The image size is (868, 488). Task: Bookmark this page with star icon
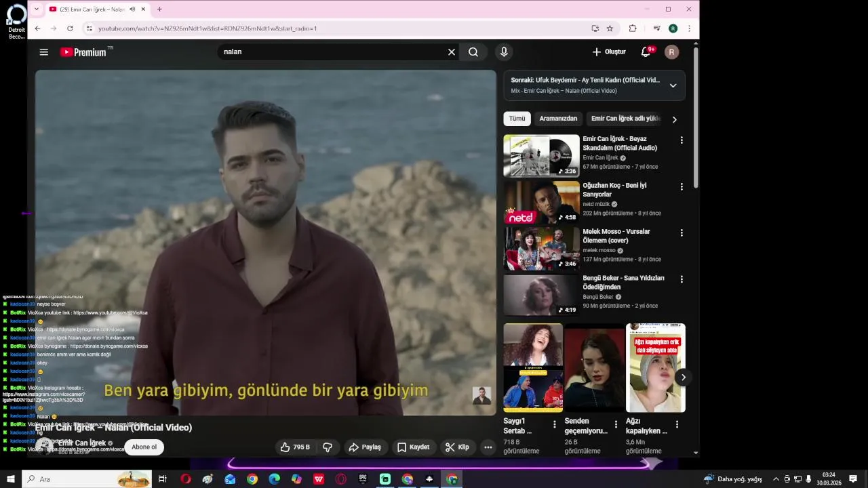point(610,28)
